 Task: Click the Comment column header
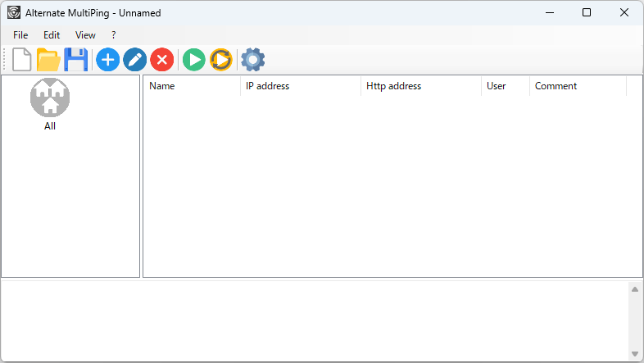(578, 86)
